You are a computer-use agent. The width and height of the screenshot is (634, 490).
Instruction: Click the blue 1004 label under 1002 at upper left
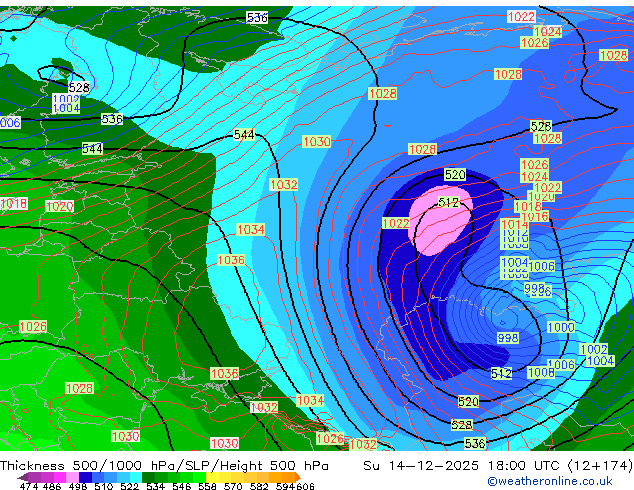(x=66, y=108)
